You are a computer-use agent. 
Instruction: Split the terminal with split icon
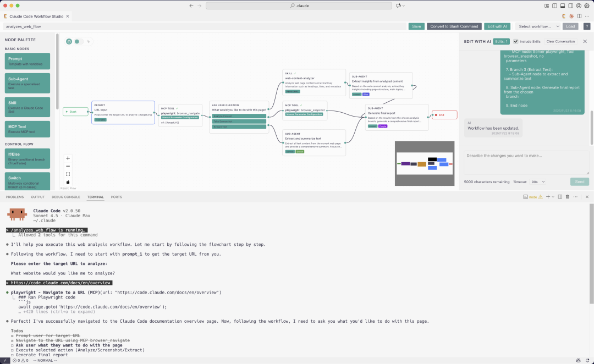[560, 196]
